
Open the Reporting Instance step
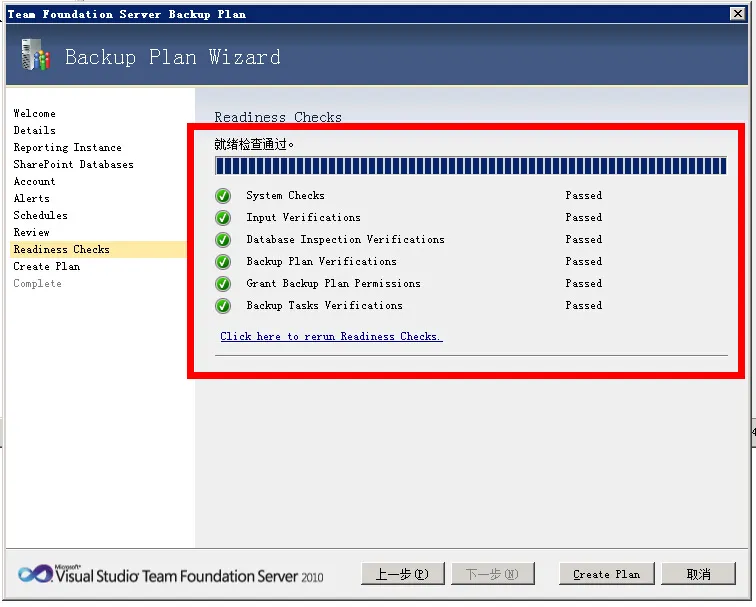pos(68,148)
